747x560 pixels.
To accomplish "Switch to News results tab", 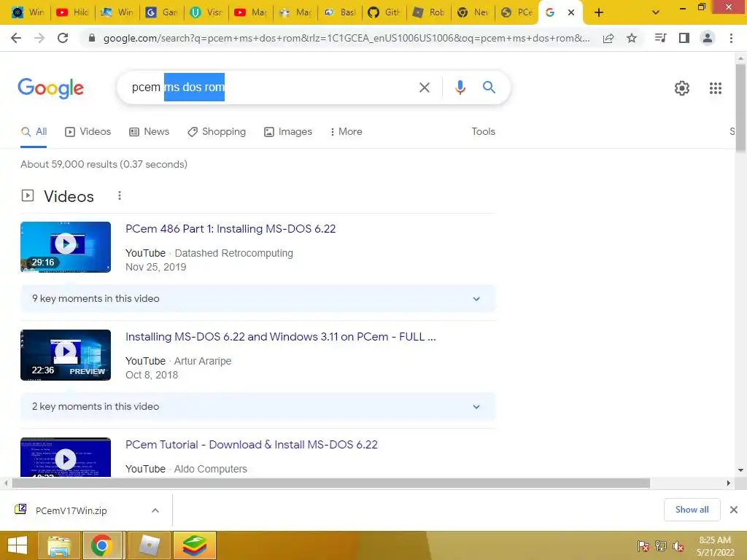I will click(150, 131).
